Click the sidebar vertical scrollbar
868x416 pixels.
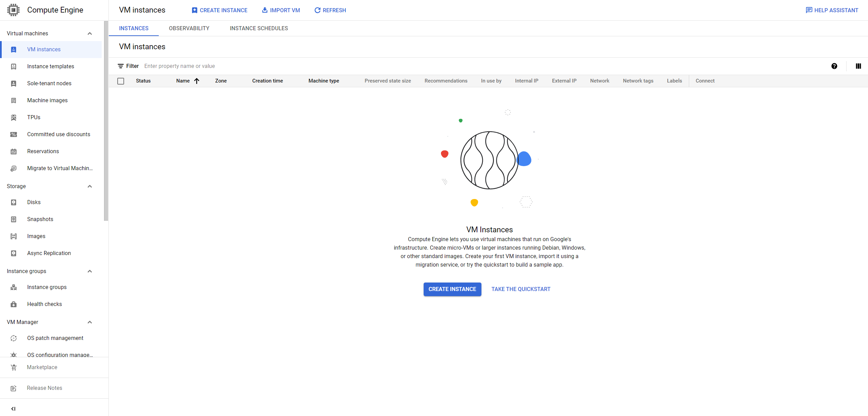tap(106, 121)
